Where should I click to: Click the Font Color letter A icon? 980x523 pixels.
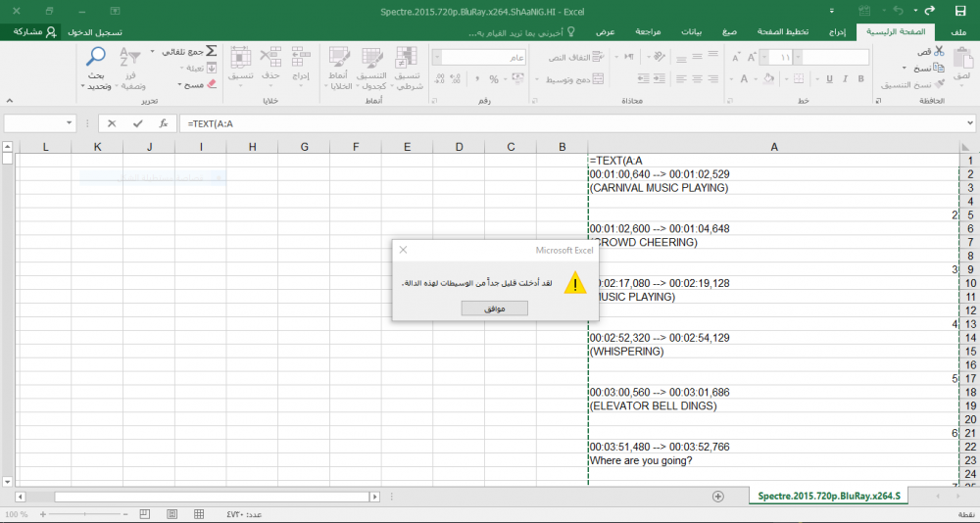tap(744, 78)
